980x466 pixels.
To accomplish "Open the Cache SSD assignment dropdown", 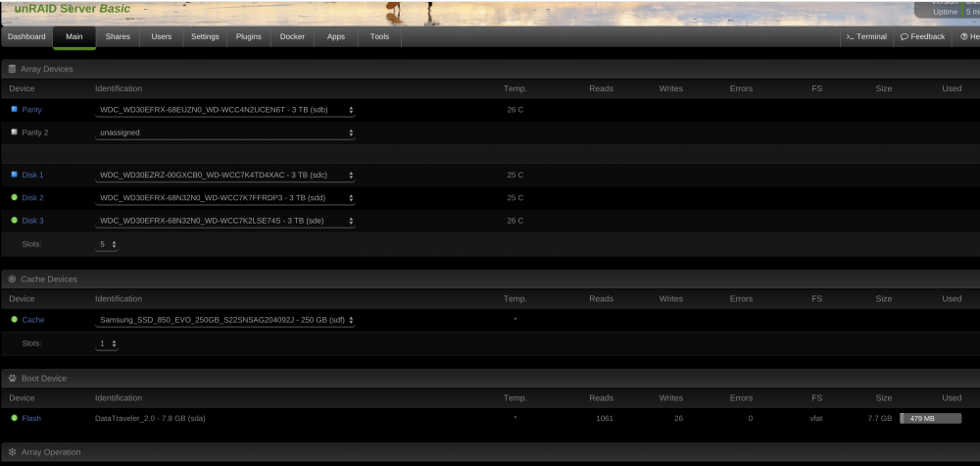I will coord(225,320).
